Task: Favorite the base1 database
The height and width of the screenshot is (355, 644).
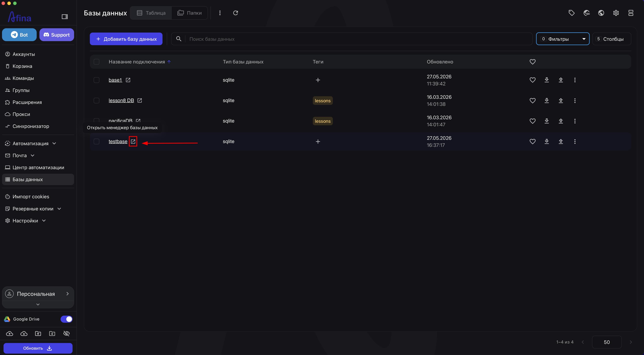Action: [532, 80]
